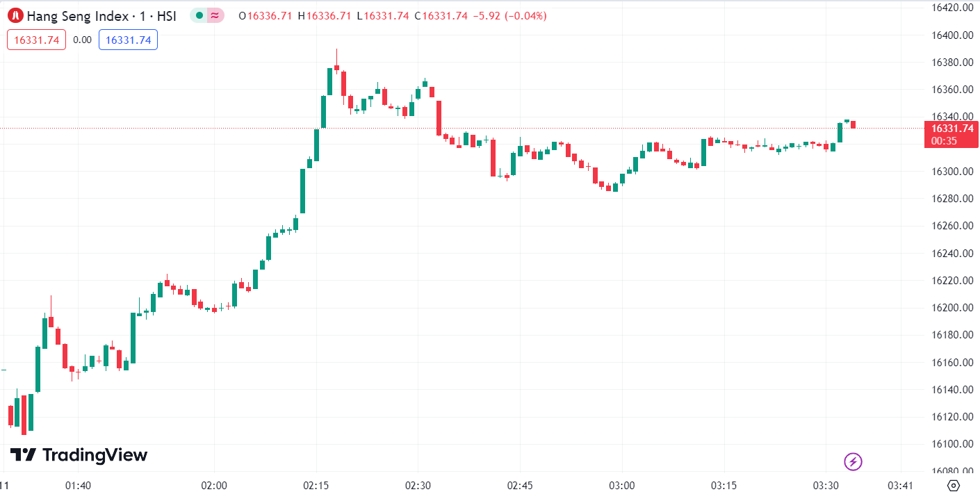Click the blue 16331.74 buy price button
Image resolution: width=980 pixels, height=501 pixels.
coord(128,40)
